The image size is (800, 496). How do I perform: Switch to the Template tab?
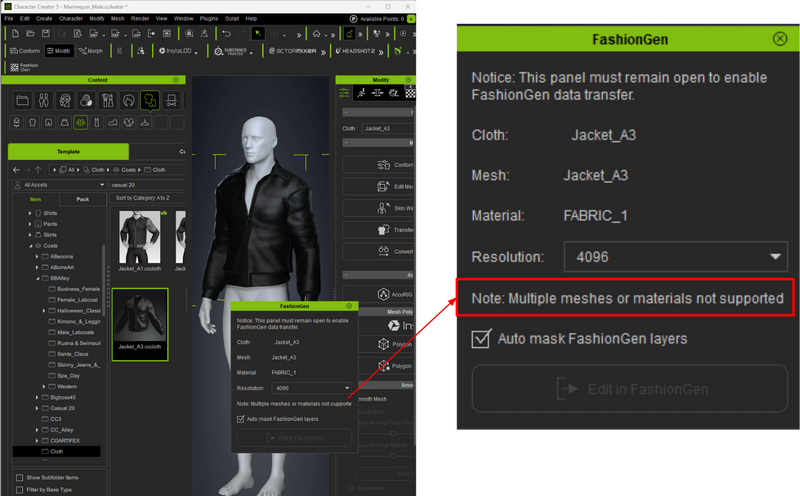point(68,152)
